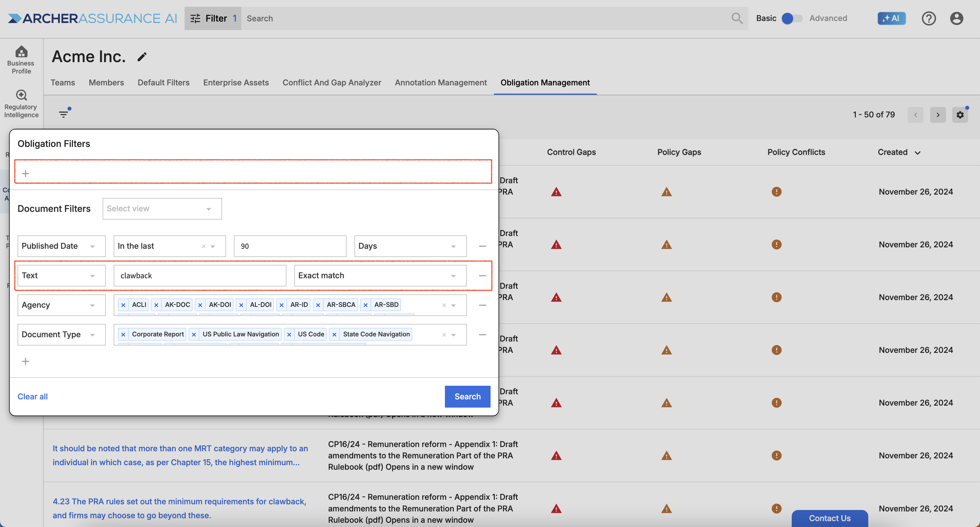Open the Exact match dropdown
The image size is (980, 527).
380,275
